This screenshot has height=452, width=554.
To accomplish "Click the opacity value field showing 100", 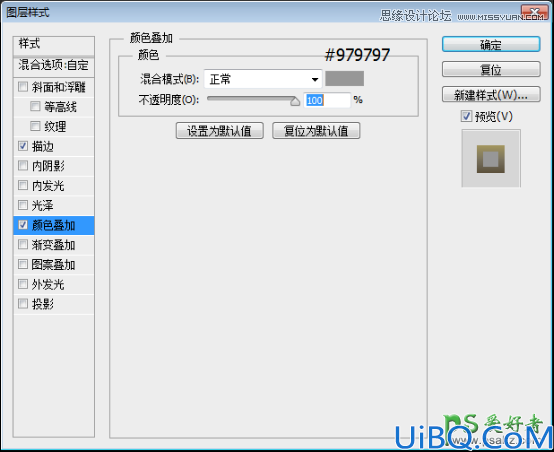I will coord(327,100).
